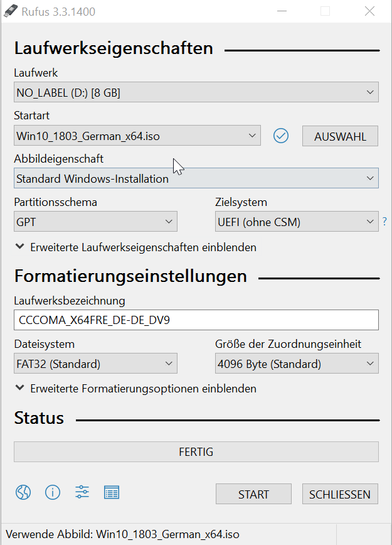Open the Abbildeigenschaft dropdown

coord(196,178)
